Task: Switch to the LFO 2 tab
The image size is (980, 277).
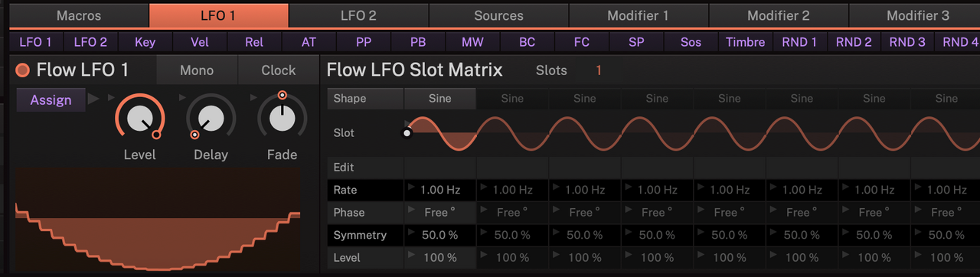Action: pyautogui.click(x=358, y=15)
